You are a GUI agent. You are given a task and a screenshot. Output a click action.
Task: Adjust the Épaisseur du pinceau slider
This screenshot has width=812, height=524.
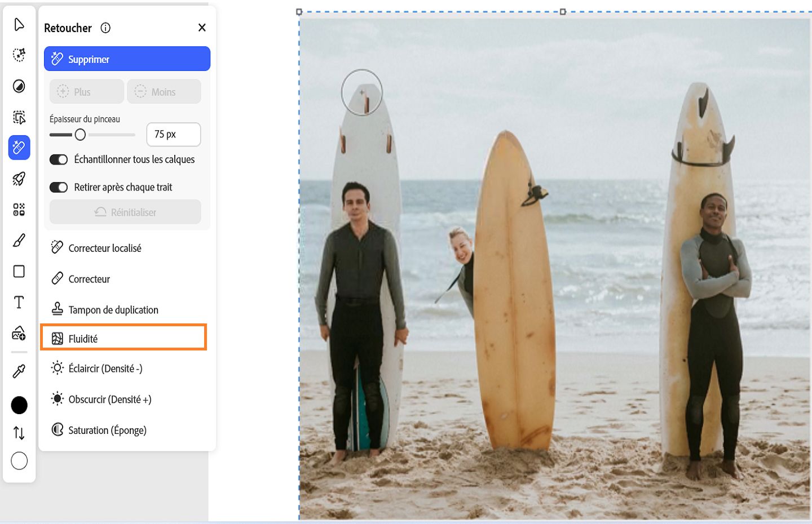click(80, 135)
